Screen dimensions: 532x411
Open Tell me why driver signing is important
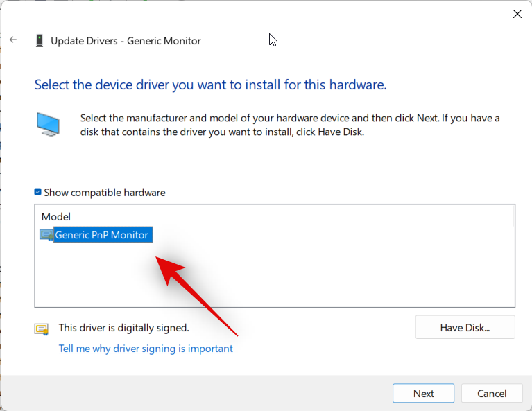[x=146, y=348]
